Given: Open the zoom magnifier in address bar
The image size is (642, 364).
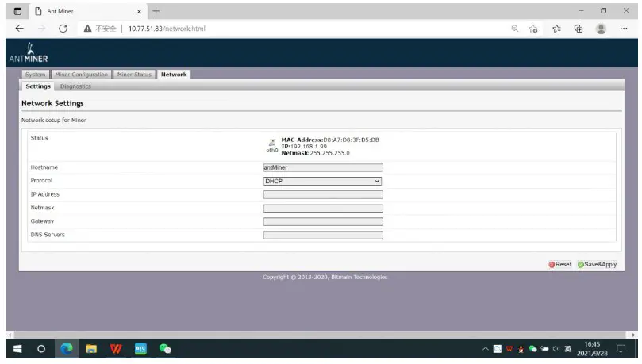Looking at the screenshot, I should [515, 29].
